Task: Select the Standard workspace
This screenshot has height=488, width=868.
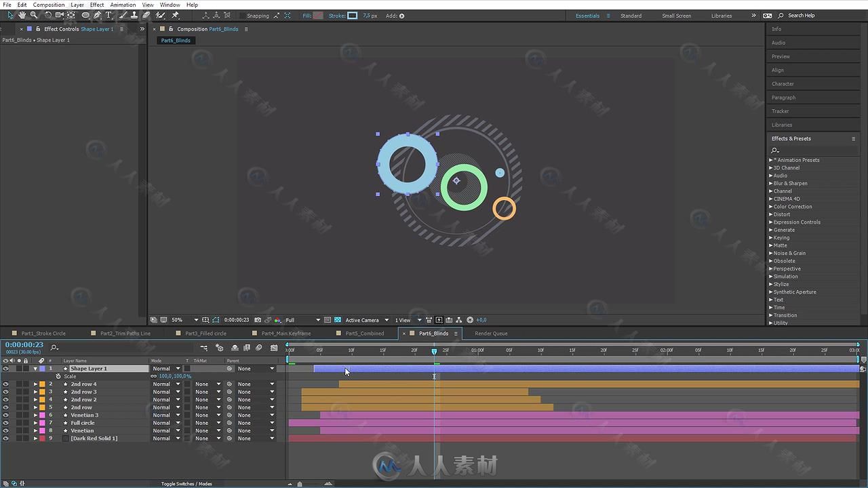Action: pyautogui.click(x=631, y=16)
